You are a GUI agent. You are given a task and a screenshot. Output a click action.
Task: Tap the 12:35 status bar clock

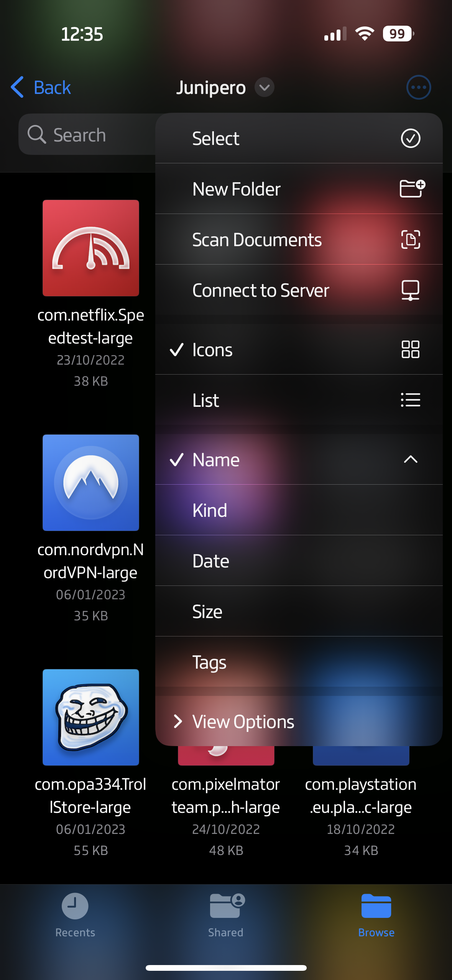tap(82, 34)
